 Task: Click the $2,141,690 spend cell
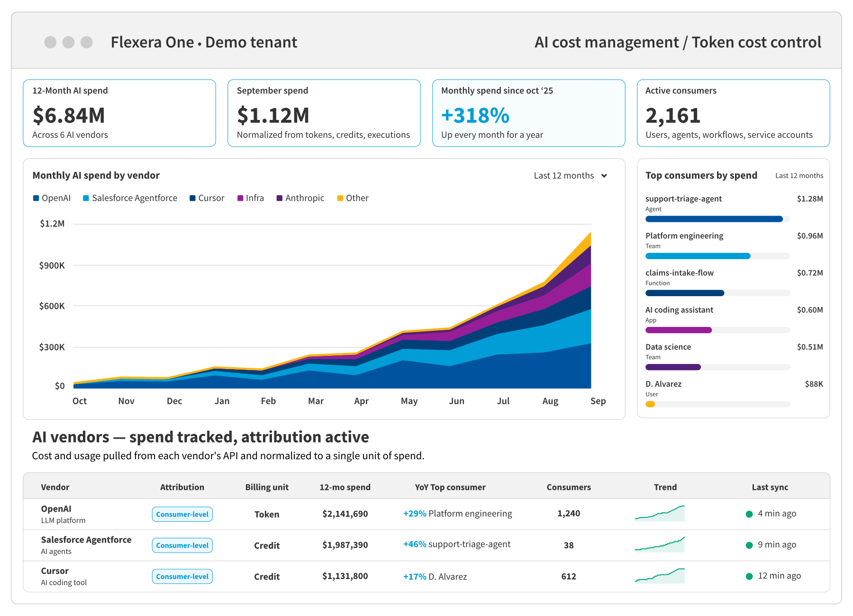coord(345,514)
